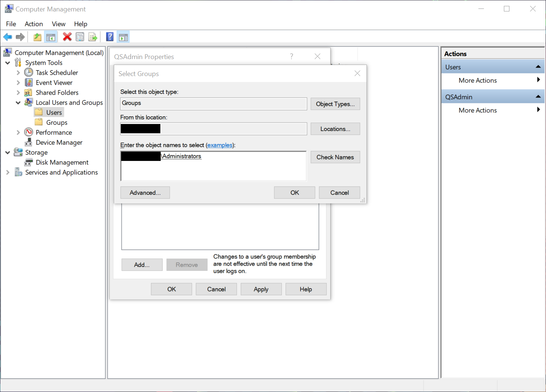Open the examples link in Select Groups
Screen dimensions: 546x392
(x=220, y=145)
